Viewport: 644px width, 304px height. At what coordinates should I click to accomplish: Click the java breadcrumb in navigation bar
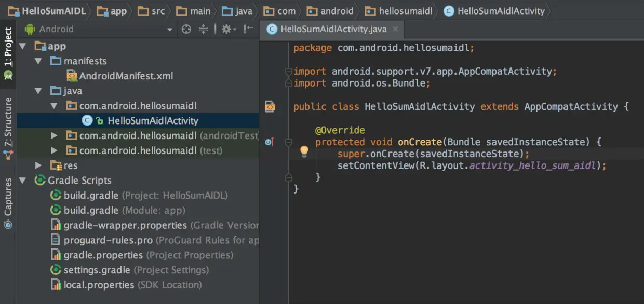[237, 10]
